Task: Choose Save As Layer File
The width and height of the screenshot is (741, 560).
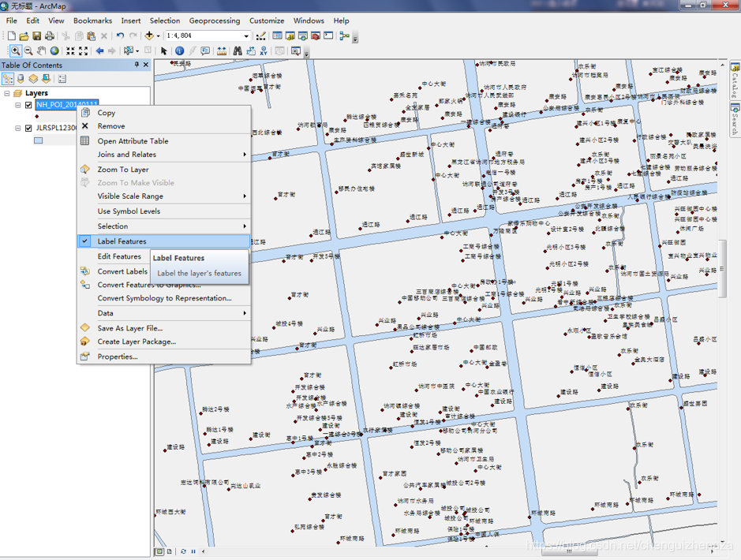Action: coord(163,328)
